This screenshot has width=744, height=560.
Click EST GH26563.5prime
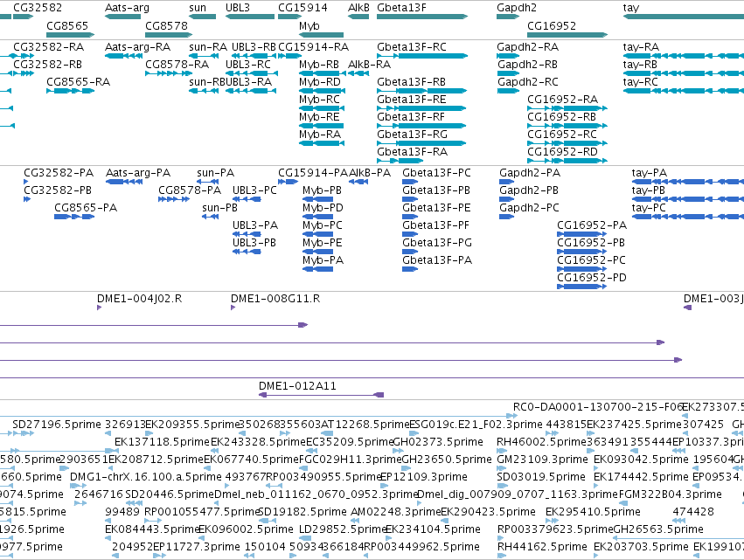(x=658, y=529)
